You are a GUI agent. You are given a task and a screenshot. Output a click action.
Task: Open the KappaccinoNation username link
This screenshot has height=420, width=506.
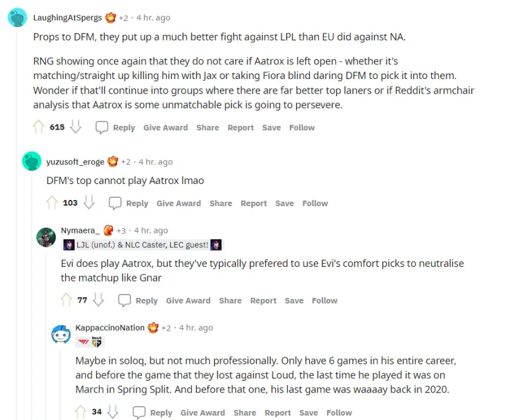[x=110, y=328]
